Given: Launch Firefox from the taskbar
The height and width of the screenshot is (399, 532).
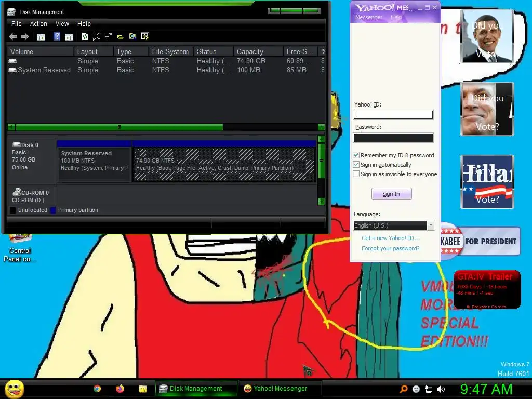Looking at the screenshot, I should tap(120, 389).
